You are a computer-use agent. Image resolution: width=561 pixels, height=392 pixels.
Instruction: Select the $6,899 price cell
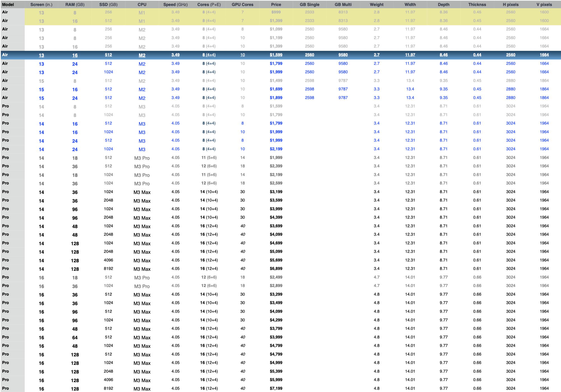pos(276,269)
